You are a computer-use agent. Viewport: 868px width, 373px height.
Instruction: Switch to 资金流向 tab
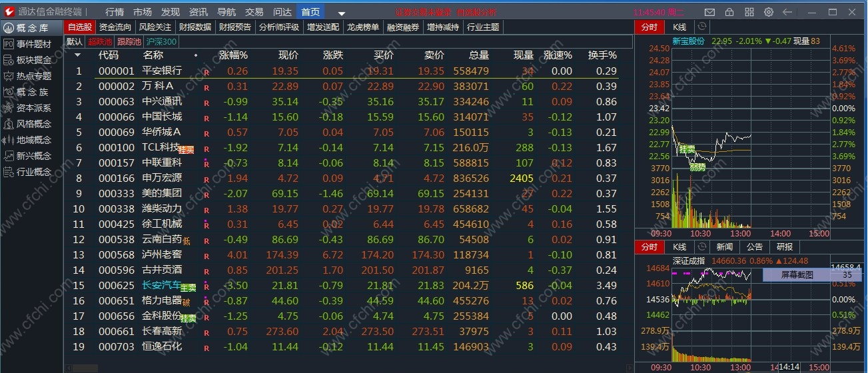pyautogui.click(x=115, y=27)
